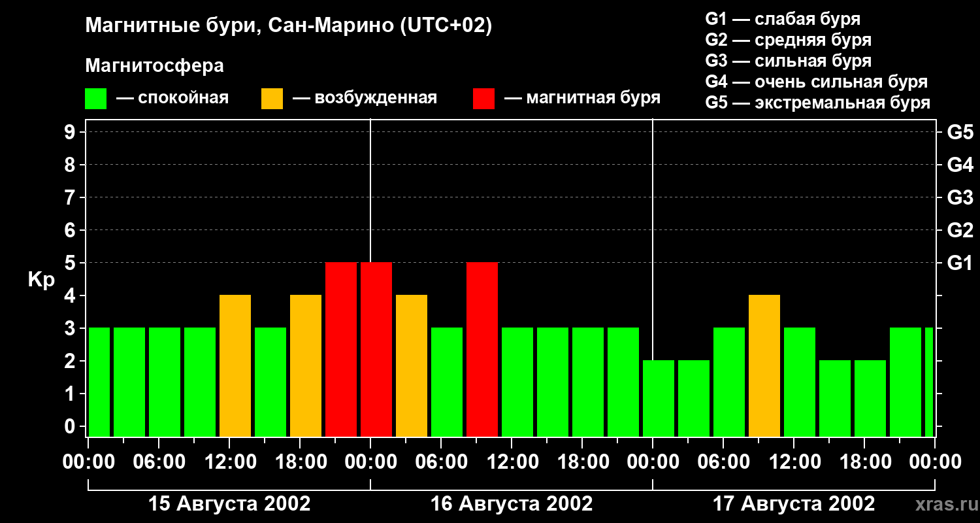The image size is (980, 523).
Task: Click the «15 Августа 2002» date label
Action: [229, 504]
